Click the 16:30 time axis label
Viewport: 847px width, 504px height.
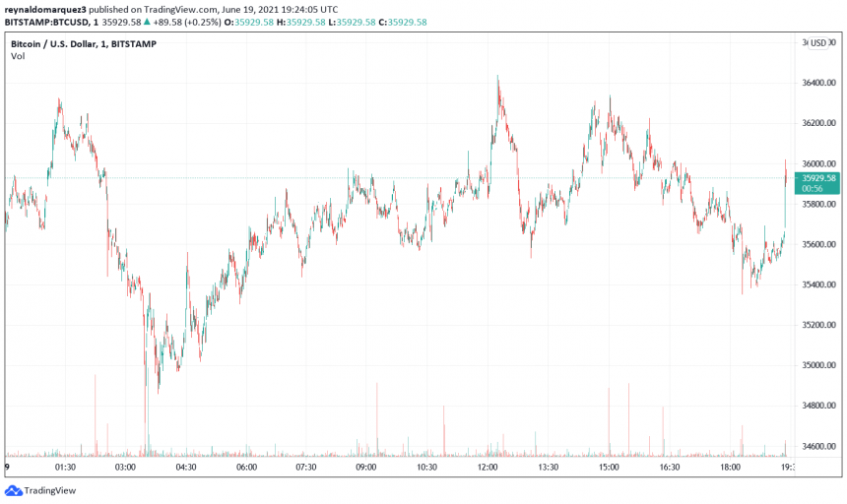click(670, 468)
